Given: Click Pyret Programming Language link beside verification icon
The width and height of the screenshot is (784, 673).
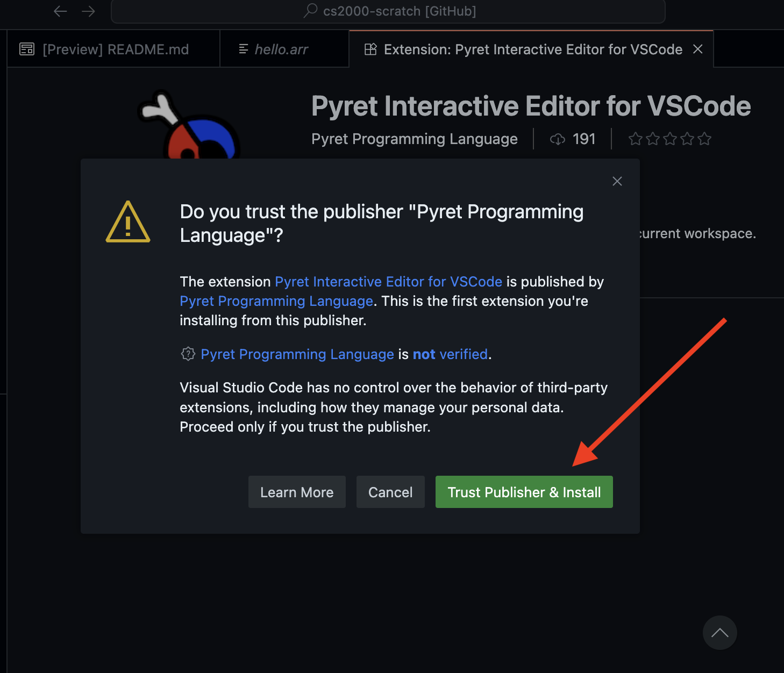Looking at the screenshot, I should pos(297,354).
